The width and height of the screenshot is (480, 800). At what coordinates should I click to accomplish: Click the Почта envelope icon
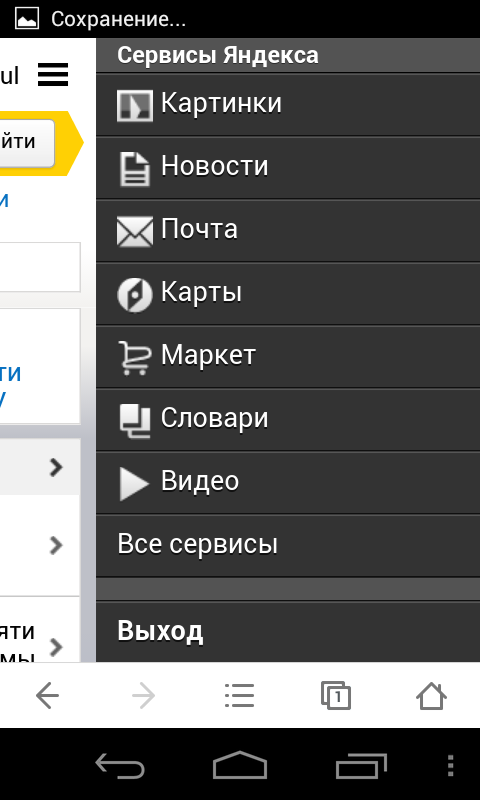point(135,232)
